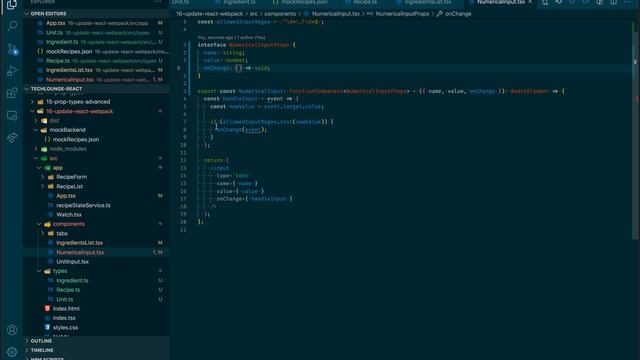640x360 pixels.
Task: Click the styles.css file icon
Action: 47,327
